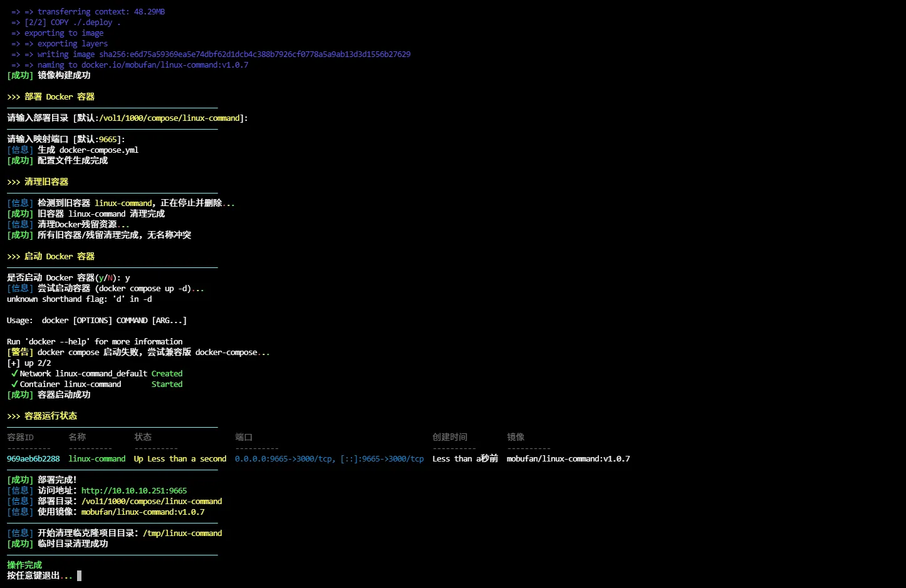Click the 部署 Docker 容器 section heading

pos(60,97)
